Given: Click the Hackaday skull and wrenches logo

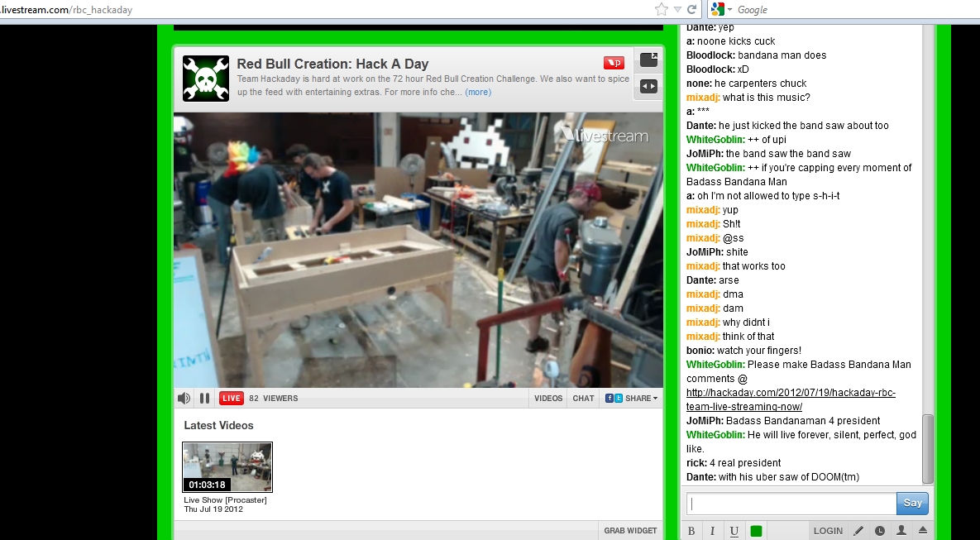Looking at the screenshot, I should pyautogui.click(x=205, y=79).
